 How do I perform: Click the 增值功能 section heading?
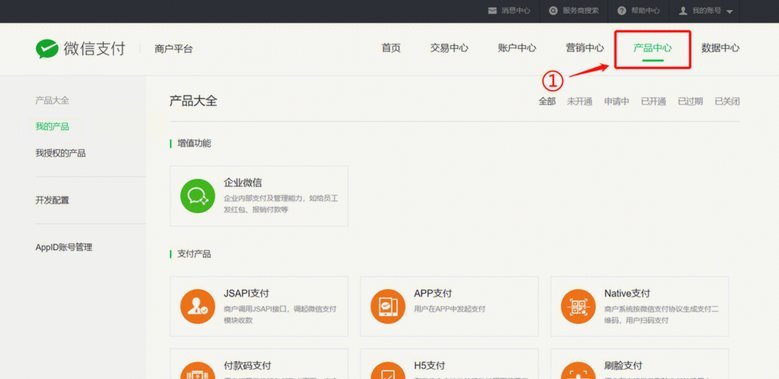coord(194,144)
